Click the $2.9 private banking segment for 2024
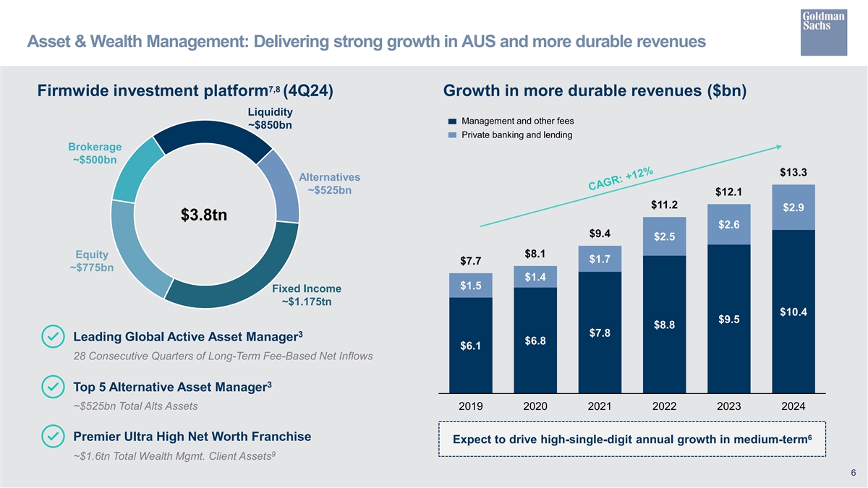The width and height of the screenshot is (868, 488). [x=793, y=207]
